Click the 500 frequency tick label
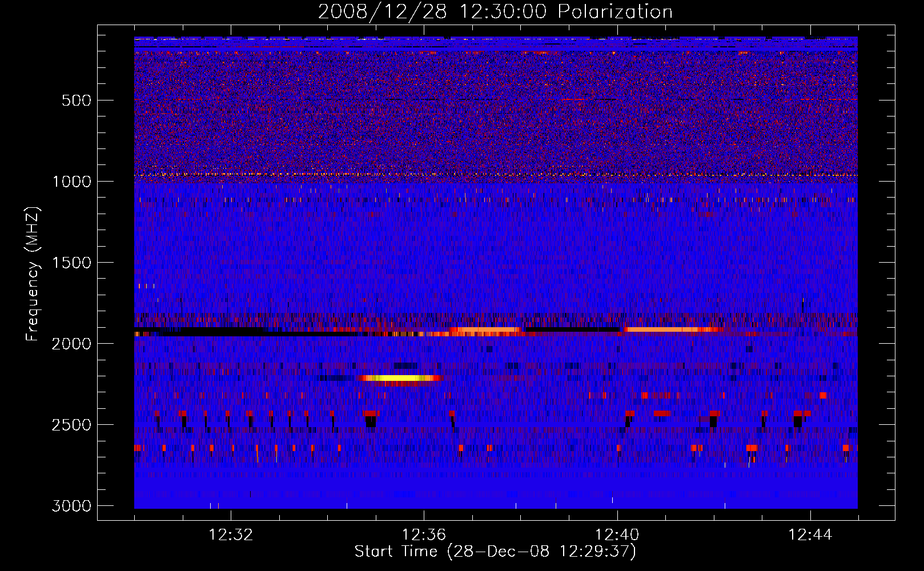The image size is (924, 571). click(77, 100)
